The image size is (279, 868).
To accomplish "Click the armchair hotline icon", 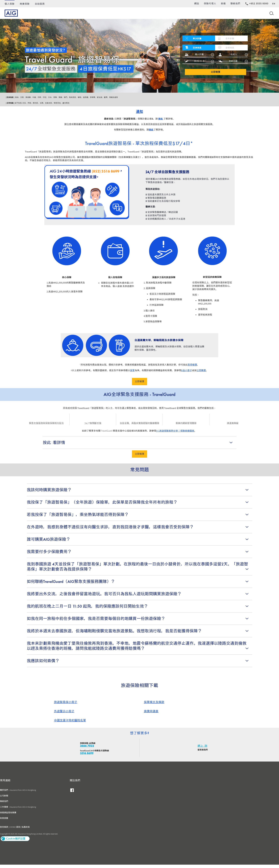I will 56,208.
